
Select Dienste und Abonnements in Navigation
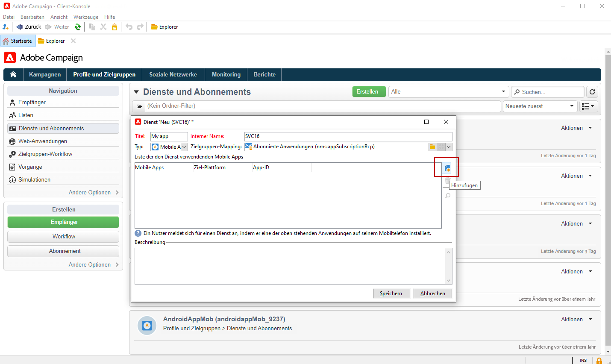point(63,128)
